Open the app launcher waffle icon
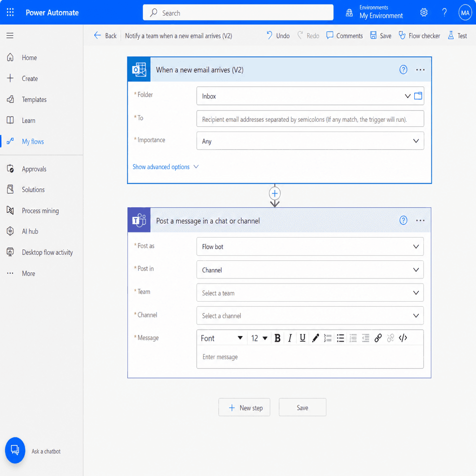The width and height of the screenshot is (476, 476). tap(10, 12)
